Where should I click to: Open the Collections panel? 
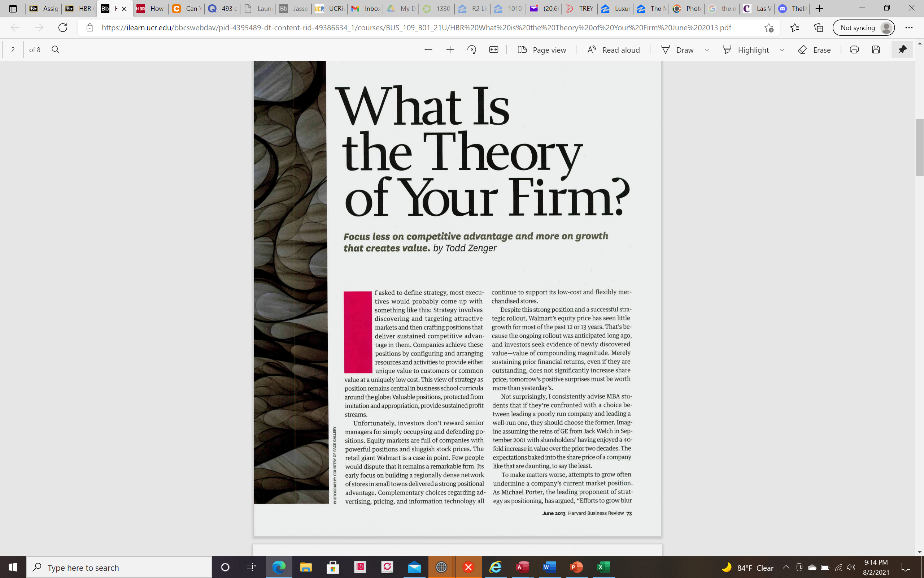pos(818,27)
